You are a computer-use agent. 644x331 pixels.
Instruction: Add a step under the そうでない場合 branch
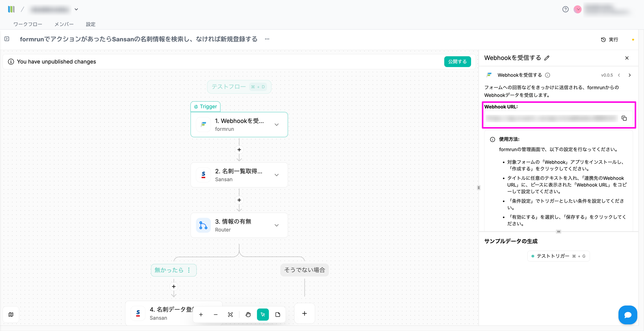(x=304, y=313)
